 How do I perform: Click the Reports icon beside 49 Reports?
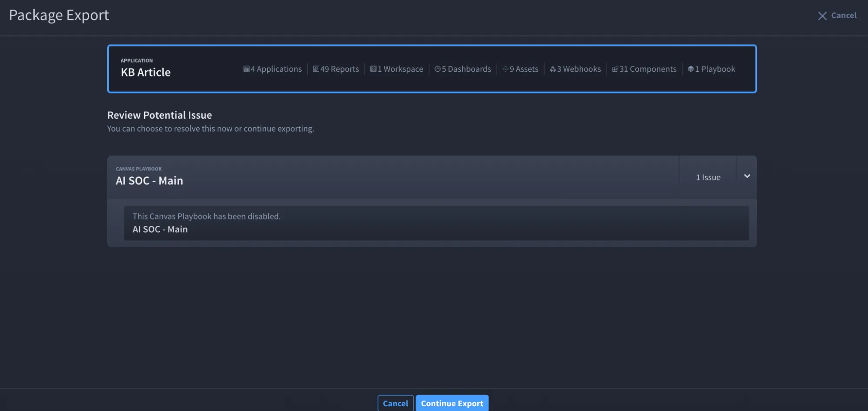pos(316,69)
